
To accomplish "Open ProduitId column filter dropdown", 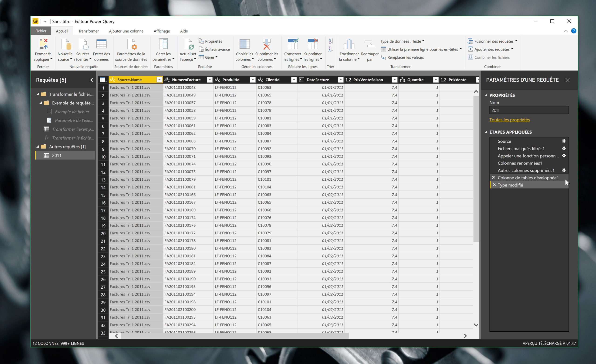I will [253, 80].
